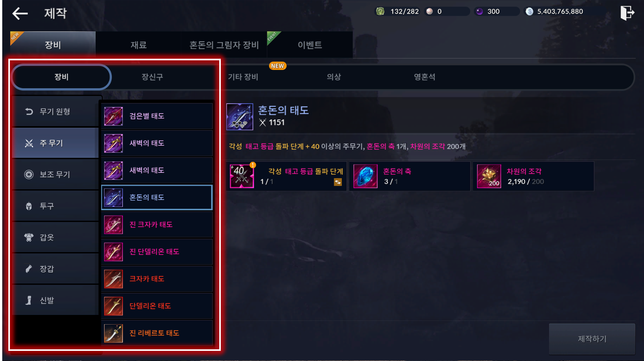Viewport: 644px width, 361px height.
Task: Open the 투구 helmet category
Action: pyautogui.click(x=55, y=206)
